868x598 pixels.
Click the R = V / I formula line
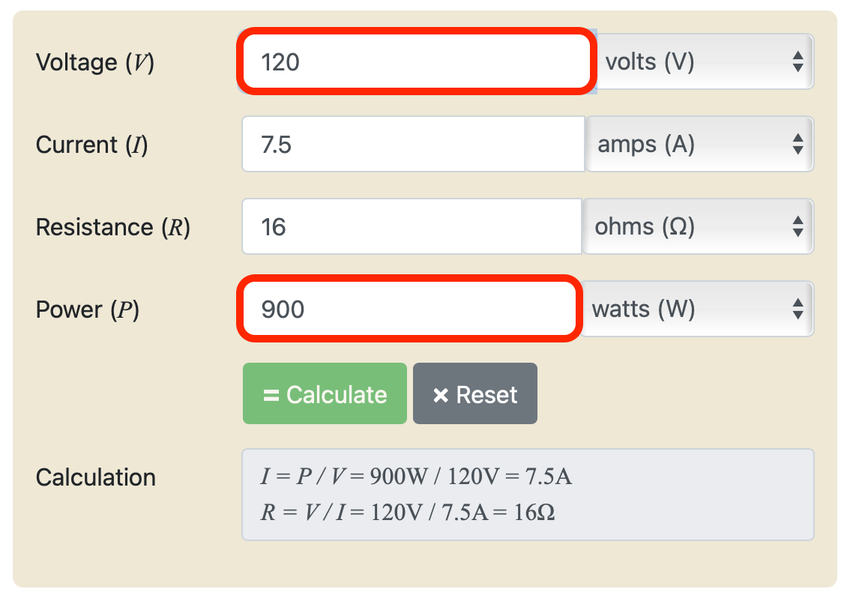pos(408,513)
